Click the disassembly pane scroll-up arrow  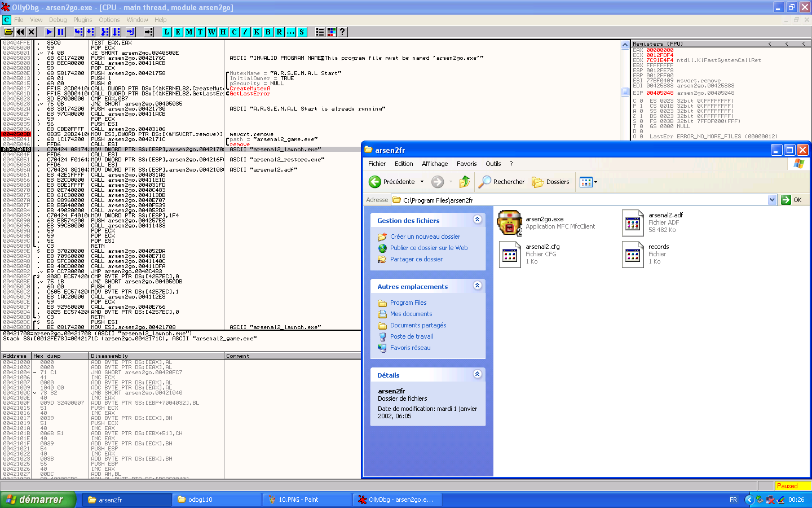pos(625,44)
